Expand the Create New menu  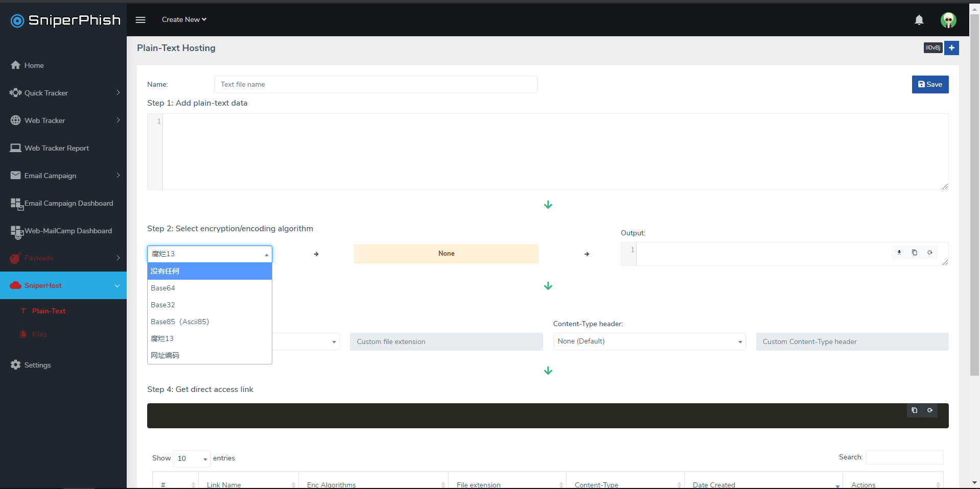184,20
